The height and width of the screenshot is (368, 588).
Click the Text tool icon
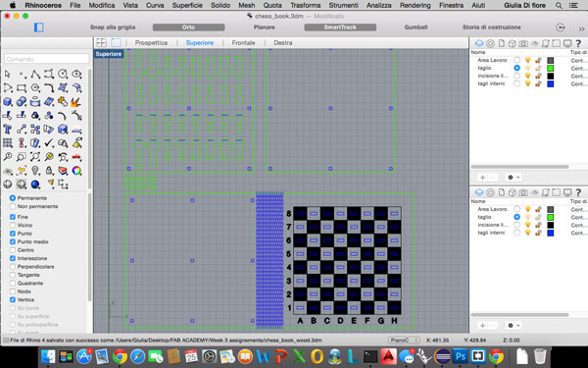(x=8, y=130)
